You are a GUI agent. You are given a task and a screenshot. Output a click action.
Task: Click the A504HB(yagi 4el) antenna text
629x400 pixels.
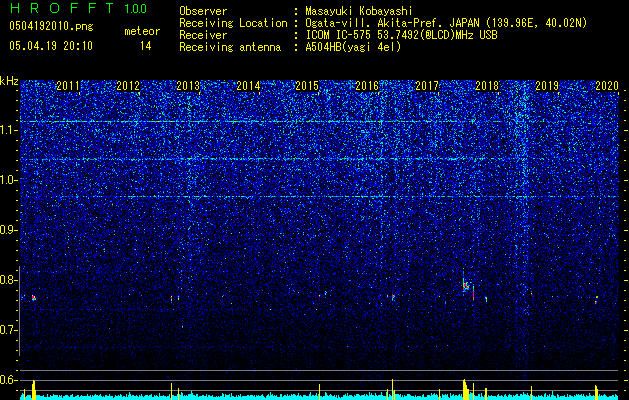[x=353, y=47]
